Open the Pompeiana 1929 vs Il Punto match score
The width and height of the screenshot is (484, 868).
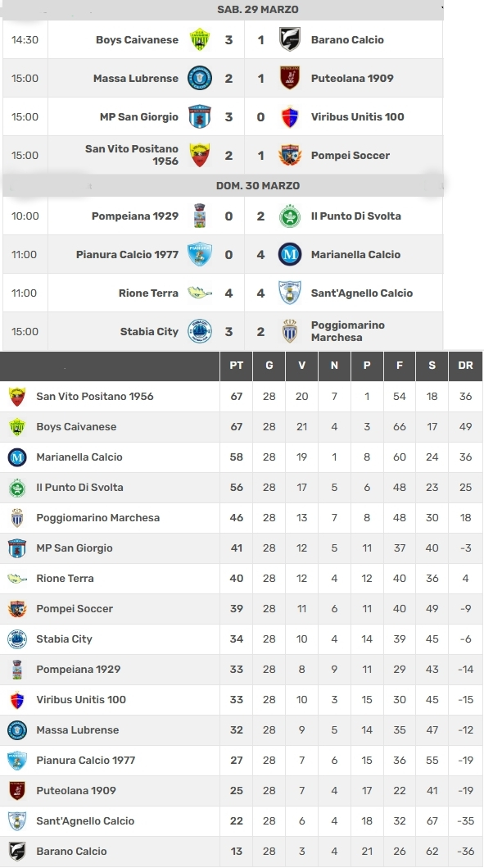[x=245, y=216]
